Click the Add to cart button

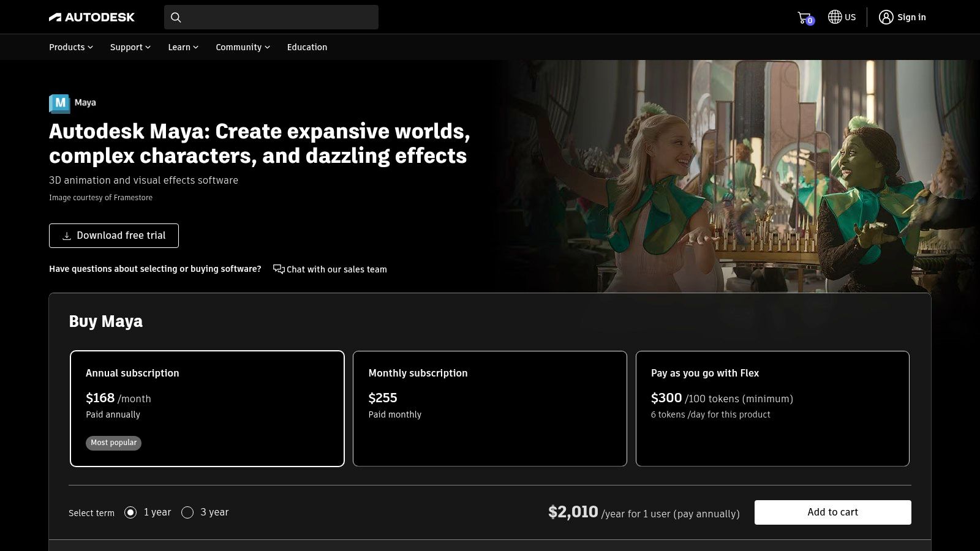pos(832,512)
